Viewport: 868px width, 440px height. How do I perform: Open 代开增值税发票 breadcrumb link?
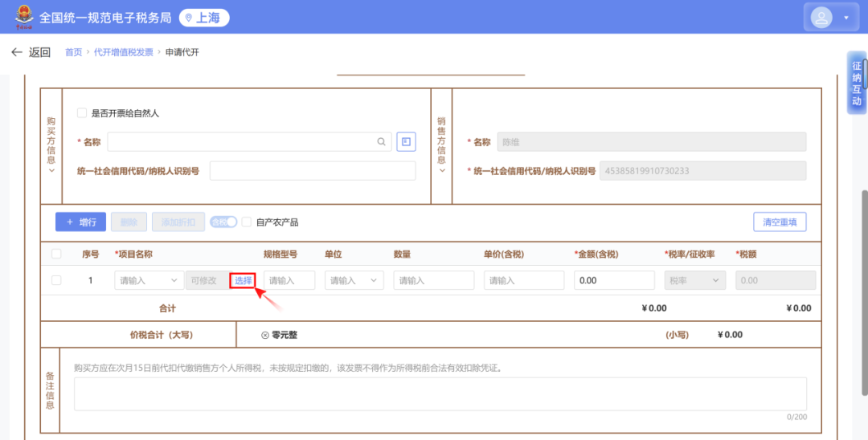coord(123,52)
